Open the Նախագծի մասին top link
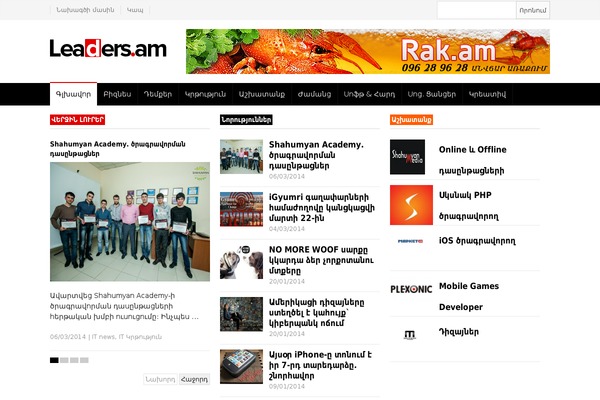Screen dimensions: 600x400 [x=85, y=10]
